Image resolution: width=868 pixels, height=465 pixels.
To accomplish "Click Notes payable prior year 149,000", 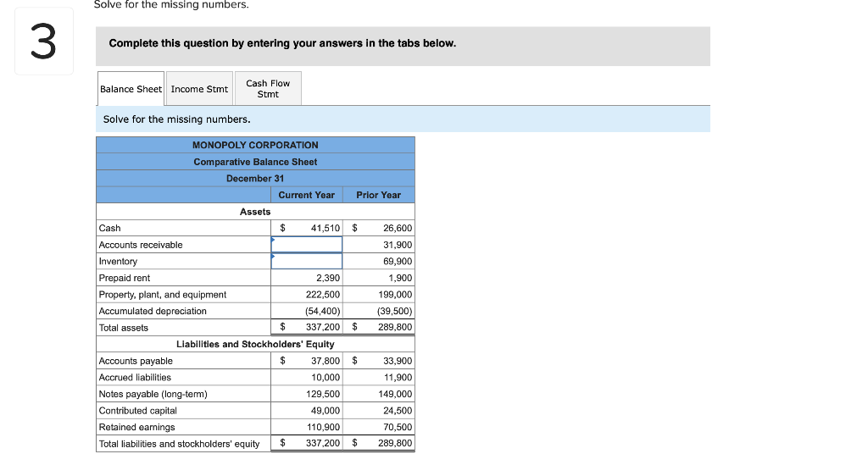I will tap(395, 394).
